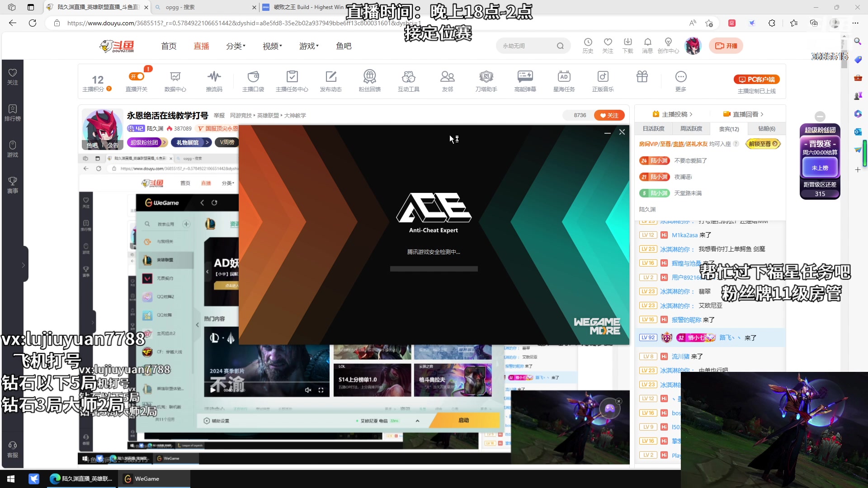The width and height of the screenshot is (868, 488).
Task: Reload the page with browser refresh
Action: (33, 23)
